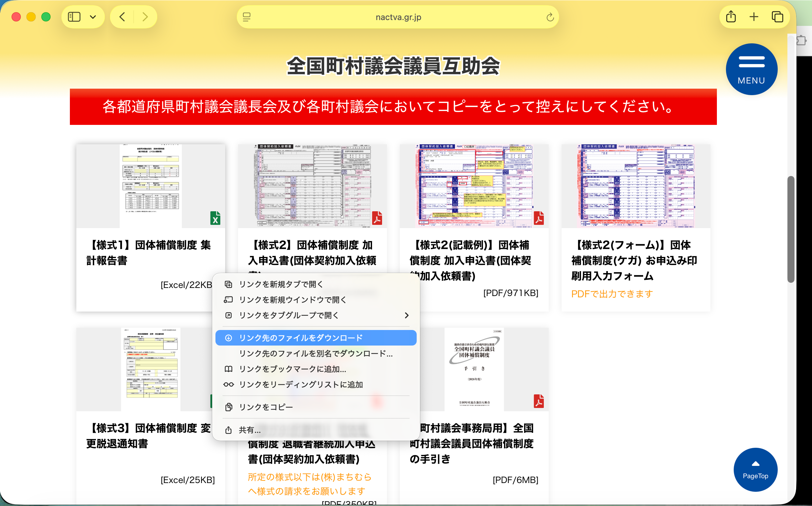The image size is (812, 506).
Task: Click the share icon beside 共有…
Action: pyautogui.click(x=228, y=430)
